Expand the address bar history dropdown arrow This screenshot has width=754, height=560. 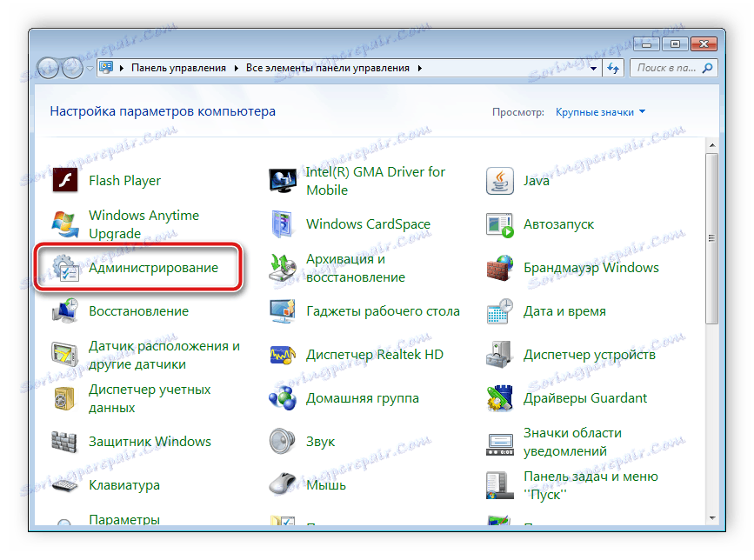coord(593,68)
